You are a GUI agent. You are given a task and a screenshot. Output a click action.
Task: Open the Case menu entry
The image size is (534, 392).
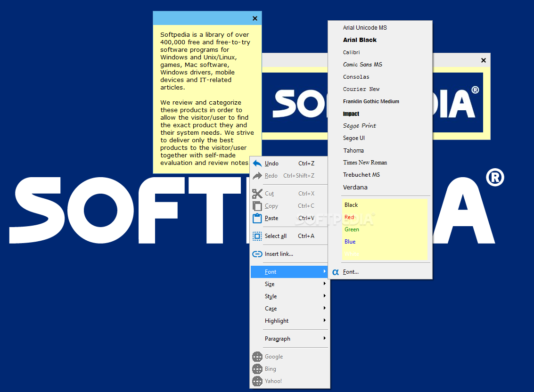(x=289, y=309)
